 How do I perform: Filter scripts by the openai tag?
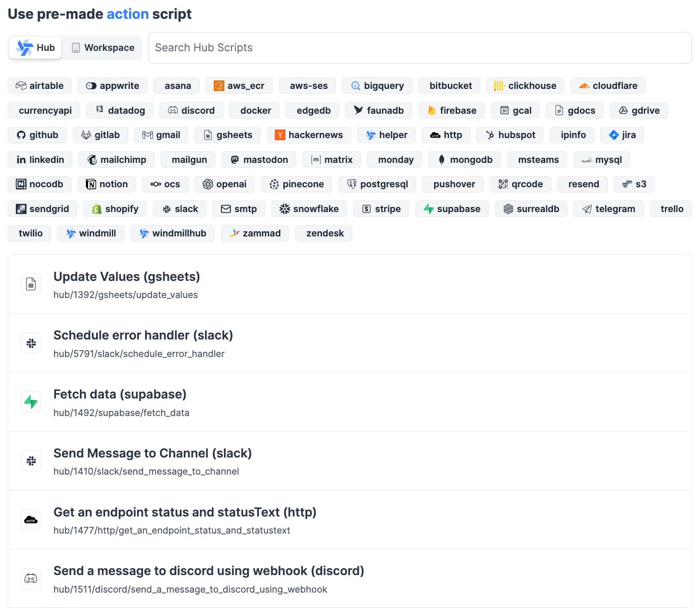[x=224, y=184]
